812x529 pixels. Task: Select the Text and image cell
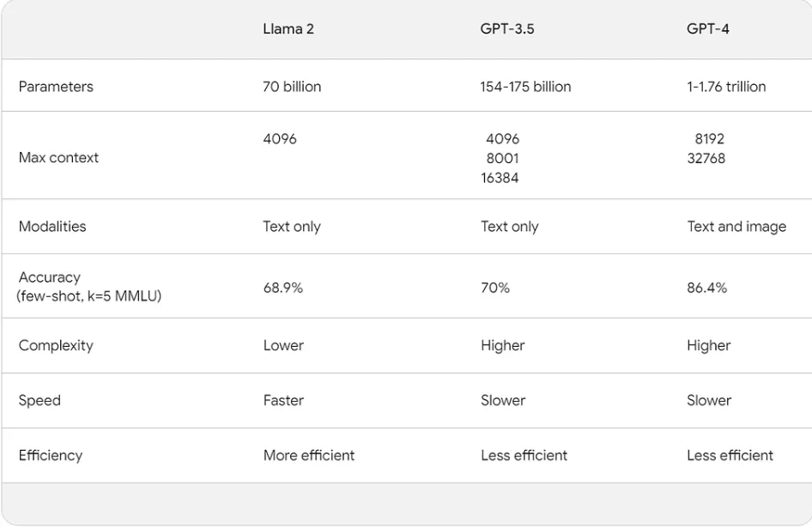click(x=736, y=227)
